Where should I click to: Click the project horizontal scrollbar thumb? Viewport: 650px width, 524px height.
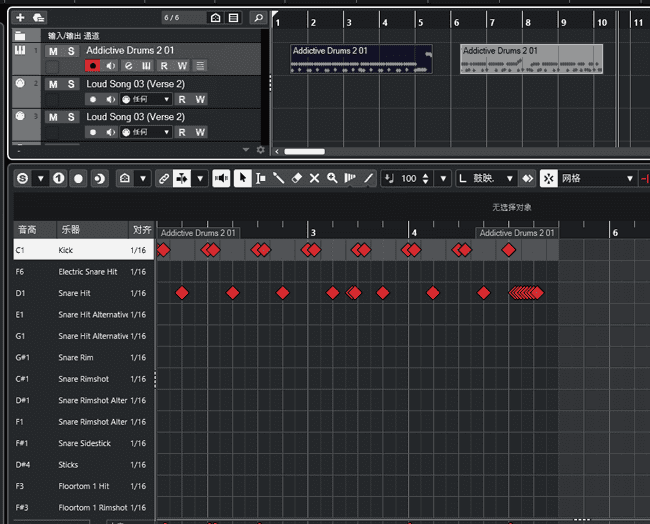click(x=304, y=151)
